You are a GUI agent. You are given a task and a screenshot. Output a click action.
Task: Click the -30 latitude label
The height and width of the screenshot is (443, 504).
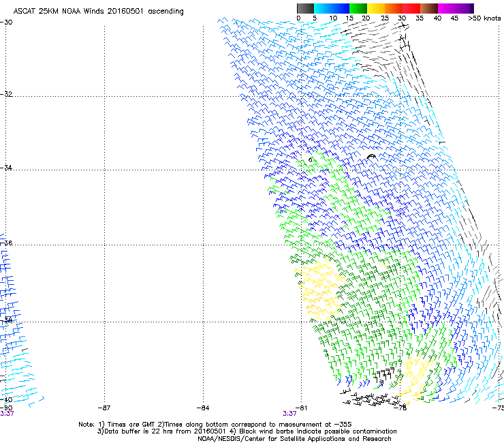point(6,22)
